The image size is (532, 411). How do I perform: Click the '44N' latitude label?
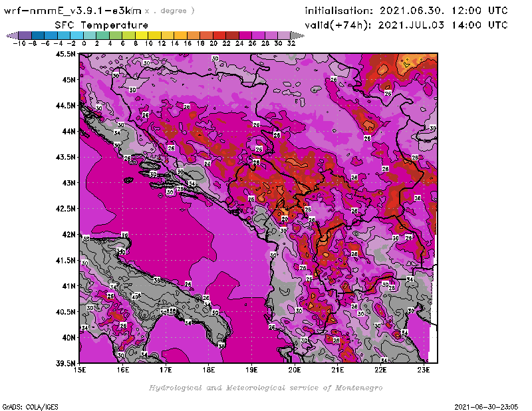(69, 131)
